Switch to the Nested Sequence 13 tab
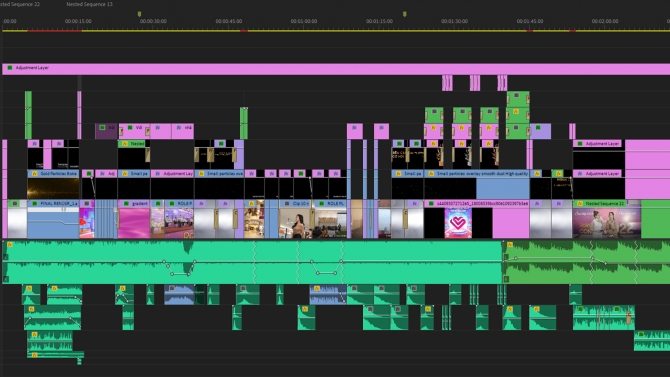The height and width of the screenshot is (377, 670). 89,4
